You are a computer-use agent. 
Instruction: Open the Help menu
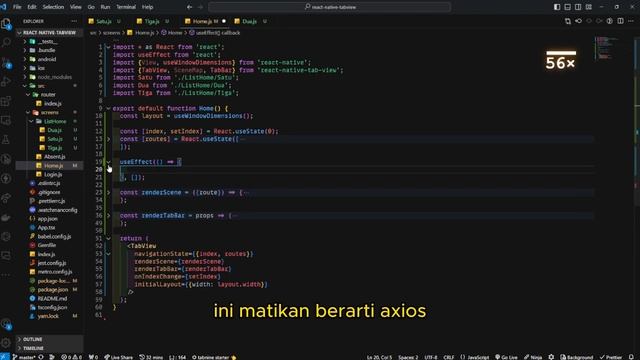(x=147, y=7)
